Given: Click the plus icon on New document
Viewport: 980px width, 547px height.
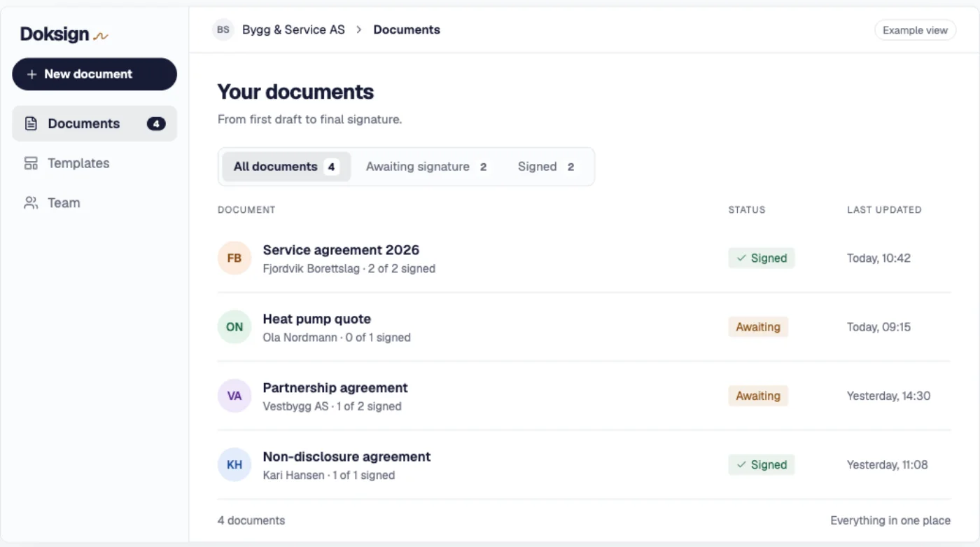Looking at the screenshot, I should click(31, 74).
